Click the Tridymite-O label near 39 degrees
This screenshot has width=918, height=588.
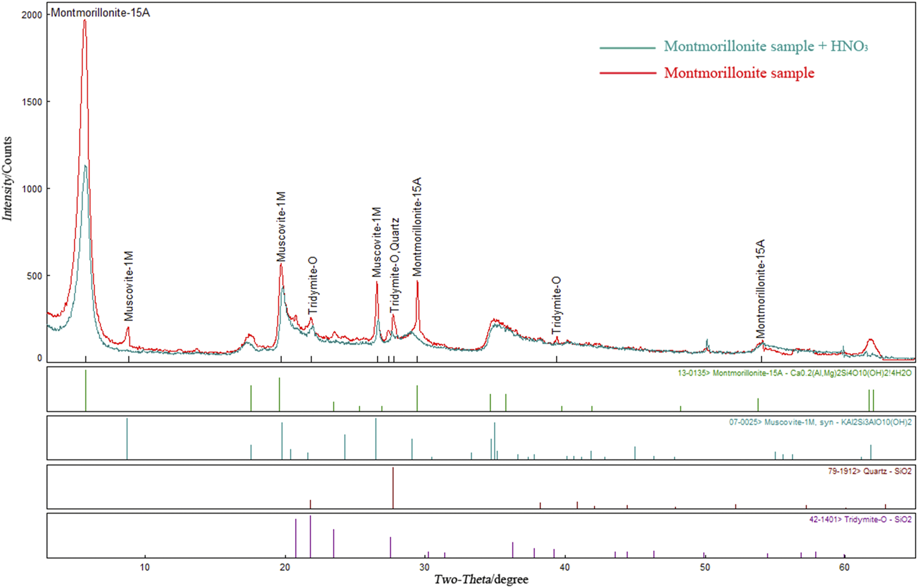[556, 306]
